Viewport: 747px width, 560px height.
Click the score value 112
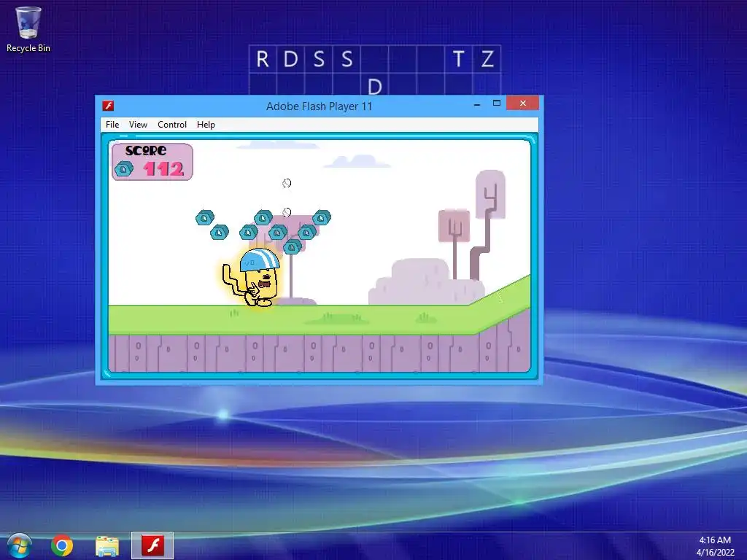pyautogui.click(x=163, y=169)
